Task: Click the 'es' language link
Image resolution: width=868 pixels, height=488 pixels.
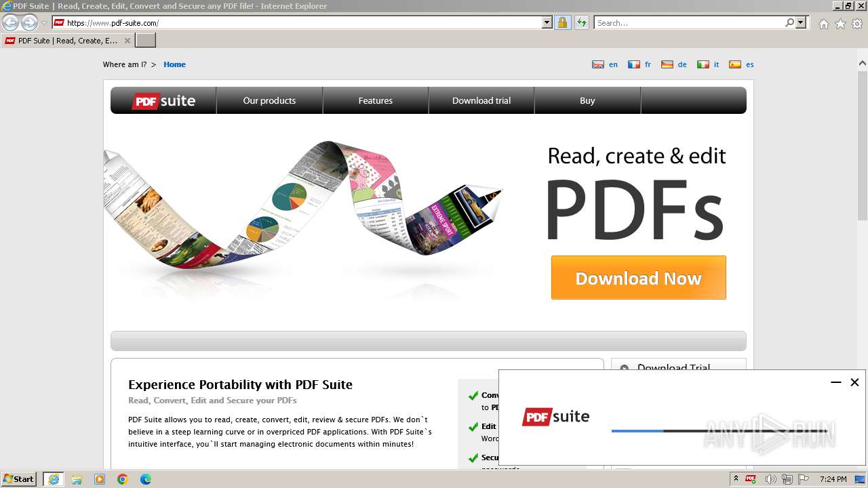Action: click(749, 64)
